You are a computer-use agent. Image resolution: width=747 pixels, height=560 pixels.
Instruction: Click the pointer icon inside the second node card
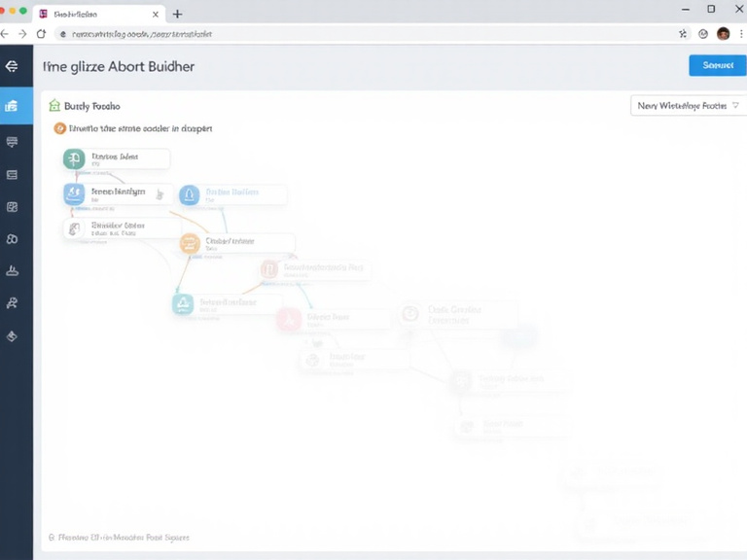(160, 194)
